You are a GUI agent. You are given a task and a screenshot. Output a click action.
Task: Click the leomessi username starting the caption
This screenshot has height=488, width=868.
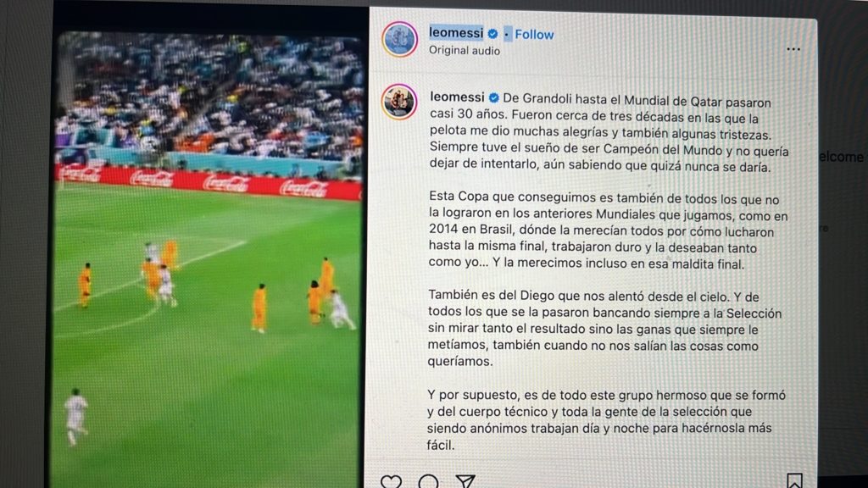457,97
